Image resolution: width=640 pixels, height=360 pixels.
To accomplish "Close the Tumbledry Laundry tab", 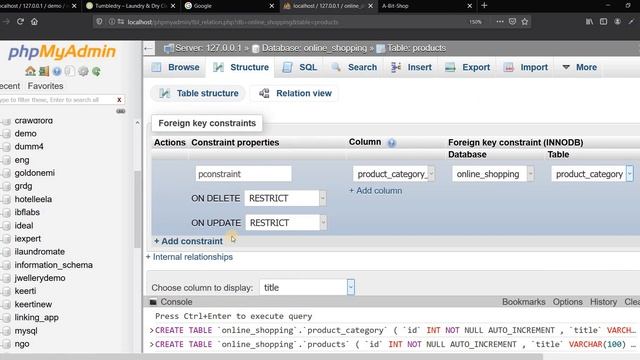I will tap(173, 6).
